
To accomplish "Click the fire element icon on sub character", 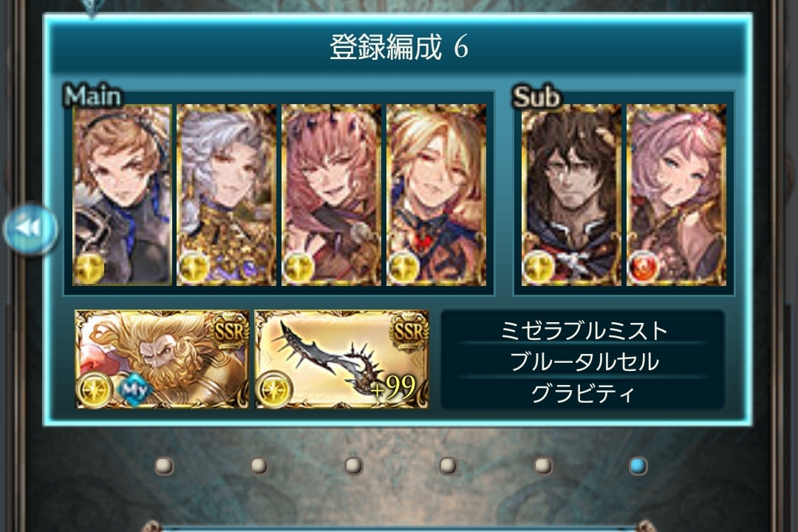I will pos(644,267).
